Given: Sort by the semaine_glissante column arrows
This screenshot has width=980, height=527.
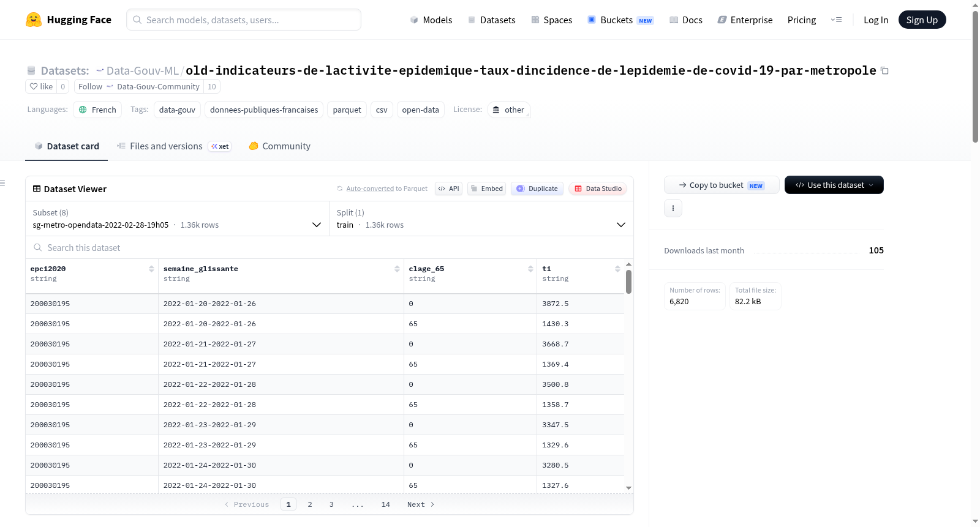Looking at the screenshot, I should 397,269.
